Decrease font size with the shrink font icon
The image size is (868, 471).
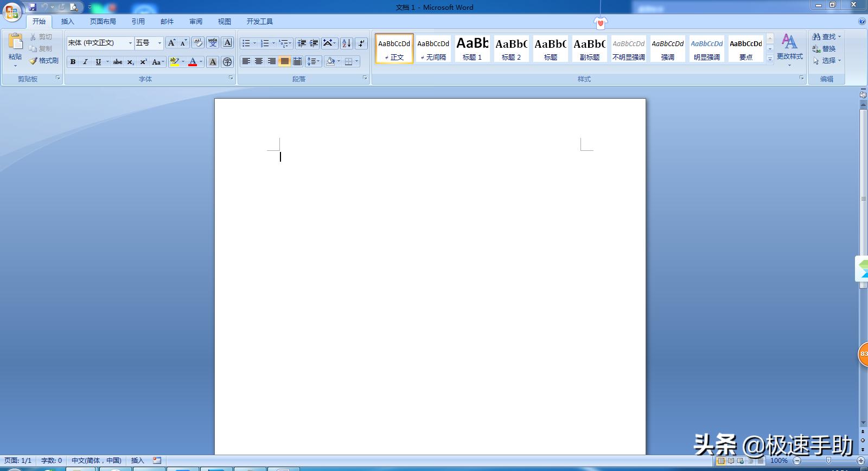(x=184, y=43)
